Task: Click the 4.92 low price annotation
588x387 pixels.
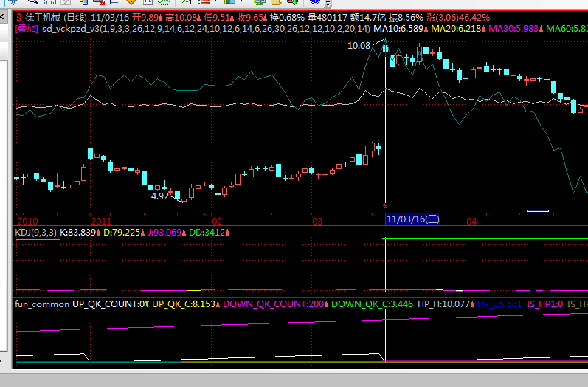Action: [160, 196]
